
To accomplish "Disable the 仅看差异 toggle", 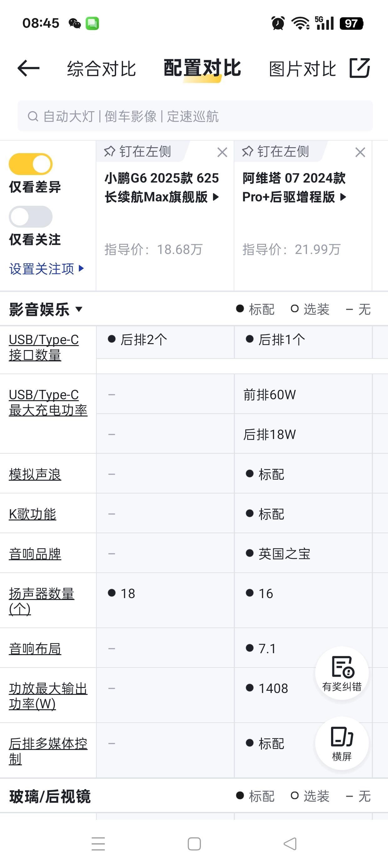I will pyautogui.click(x=31, y=164).
